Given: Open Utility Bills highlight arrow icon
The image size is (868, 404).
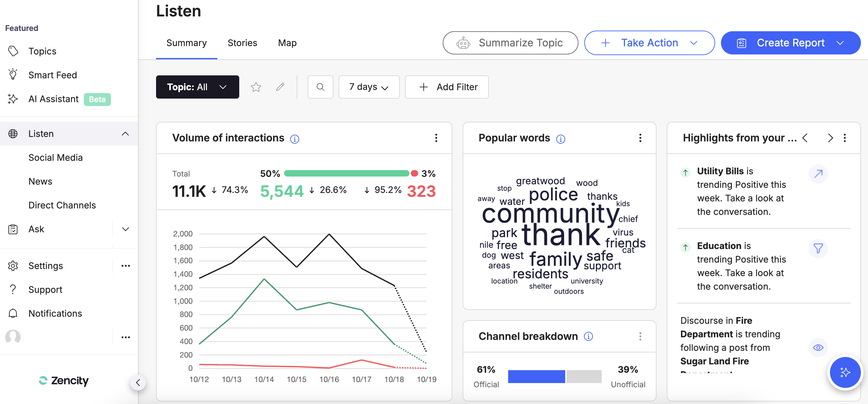Looking at the screenshot, I should click(x=818, y=174).
